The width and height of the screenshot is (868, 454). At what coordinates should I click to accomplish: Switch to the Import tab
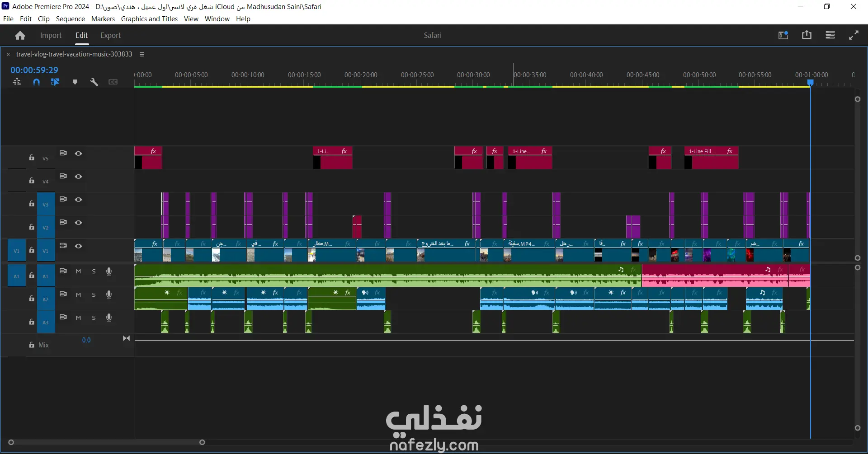[51, 35]
